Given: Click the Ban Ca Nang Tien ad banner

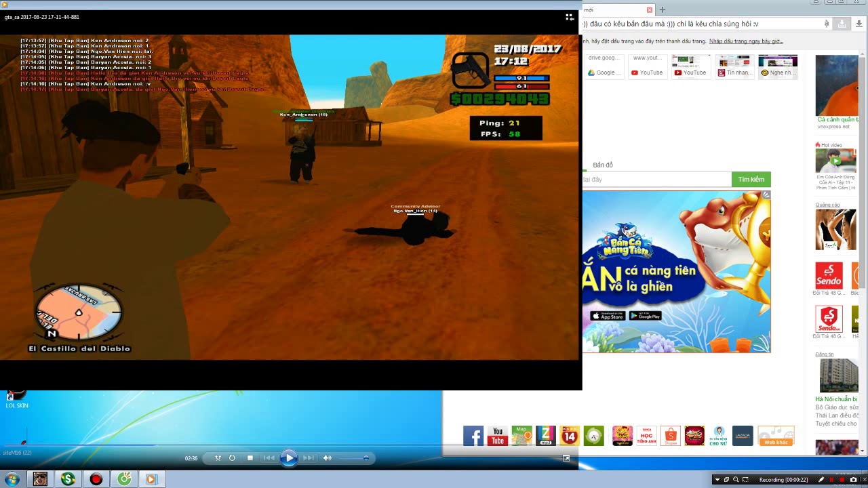Looking at the screenshot, I should point(676,271).
